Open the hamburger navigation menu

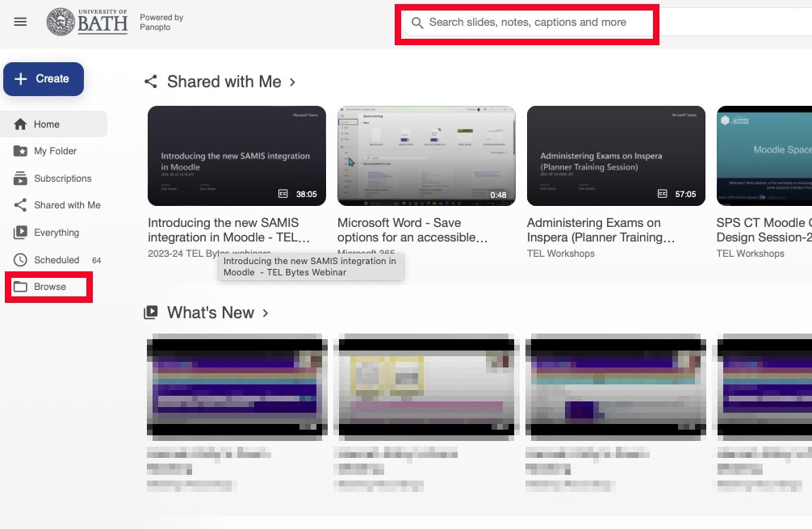[x=20, y=22]
